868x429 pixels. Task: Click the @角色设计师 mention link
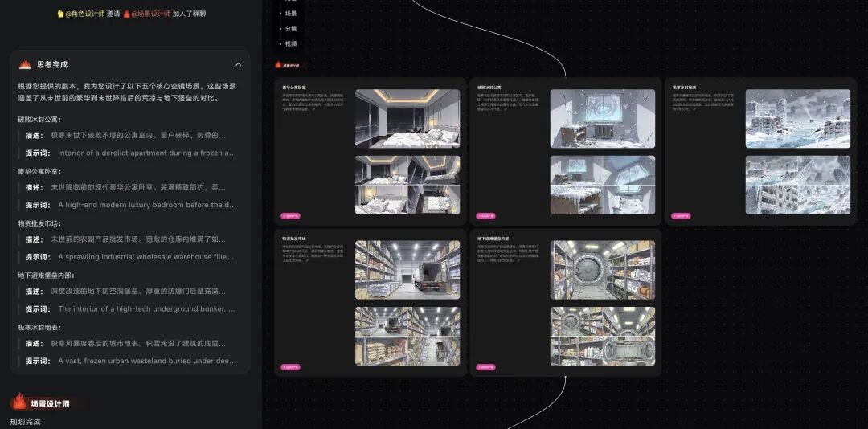tap(84, 14)
